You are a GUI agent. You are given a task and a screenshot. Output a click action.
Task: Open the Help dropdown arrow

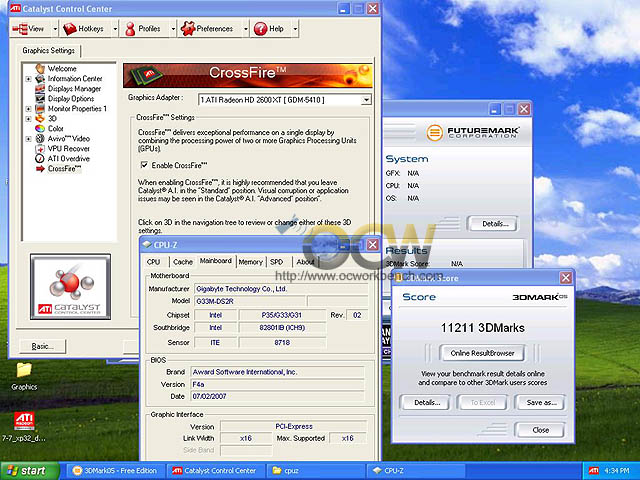tap(295, 29)
